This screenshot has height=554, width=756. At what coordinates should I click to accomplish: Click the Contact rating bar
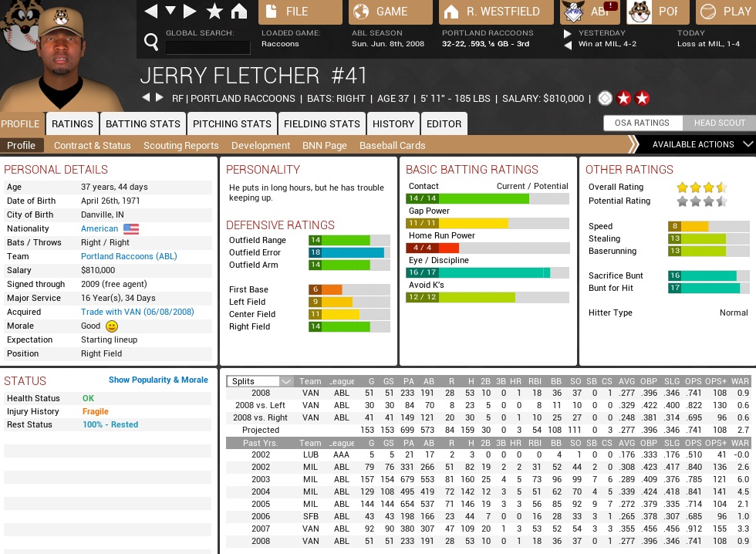[x=488, y=198]
